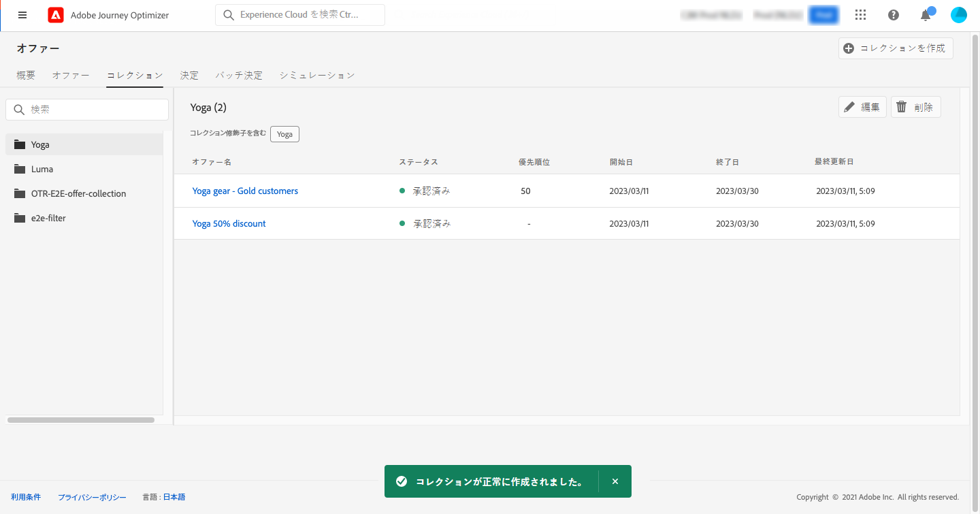Open the 利用条件 link
The width and height of the screenshot is (980, 514).
[26, 497]
